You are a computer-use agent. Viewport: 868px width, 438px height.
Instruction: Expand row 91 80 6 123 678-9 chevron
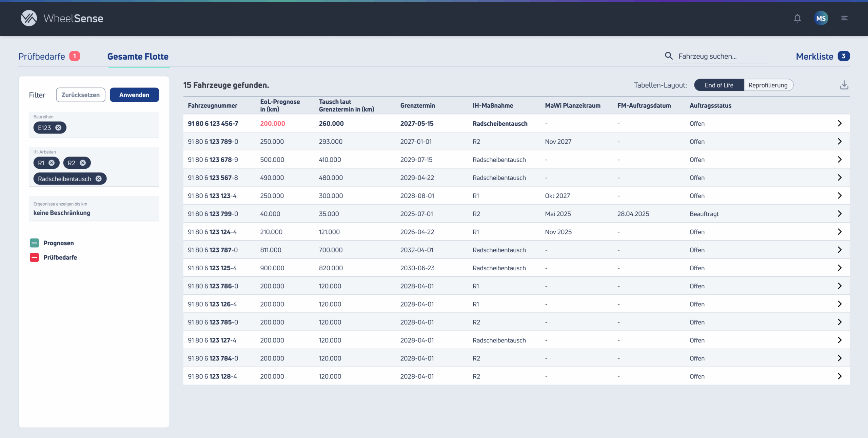[x=840, y=159]
